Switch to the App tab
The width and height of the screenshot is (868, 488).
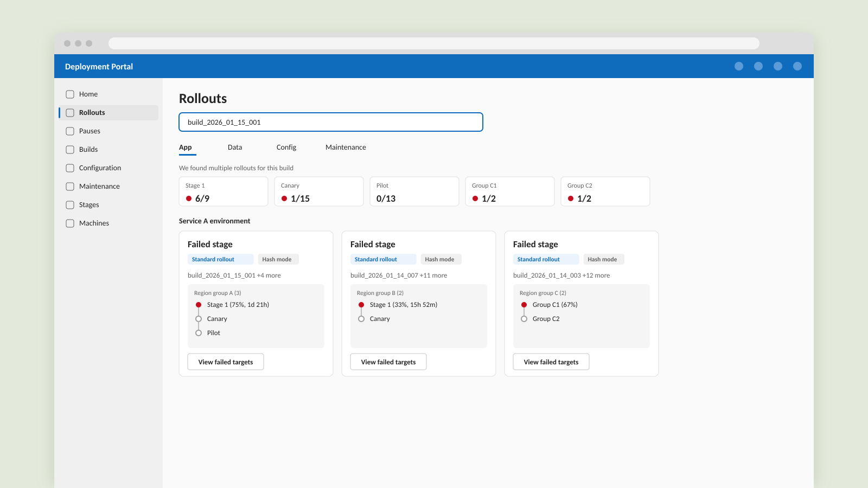coord(186,147)
